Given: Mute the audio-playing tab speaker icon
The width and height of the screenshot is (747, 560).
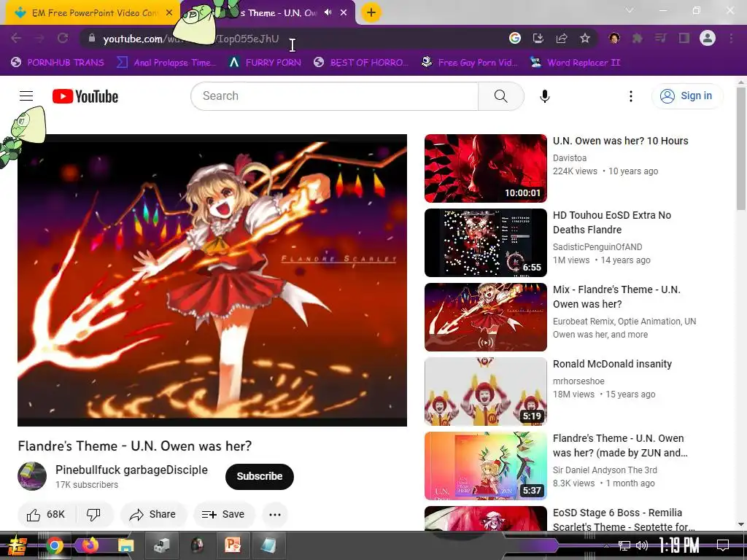Looking at the screenshot, I should (x=328, y=13).
